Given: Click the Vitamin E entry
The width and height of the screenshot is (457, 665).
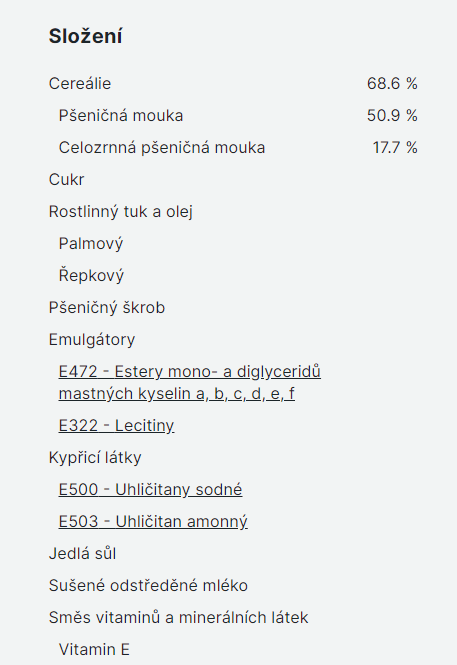Looking at the screenshot, I should (94, 650).
